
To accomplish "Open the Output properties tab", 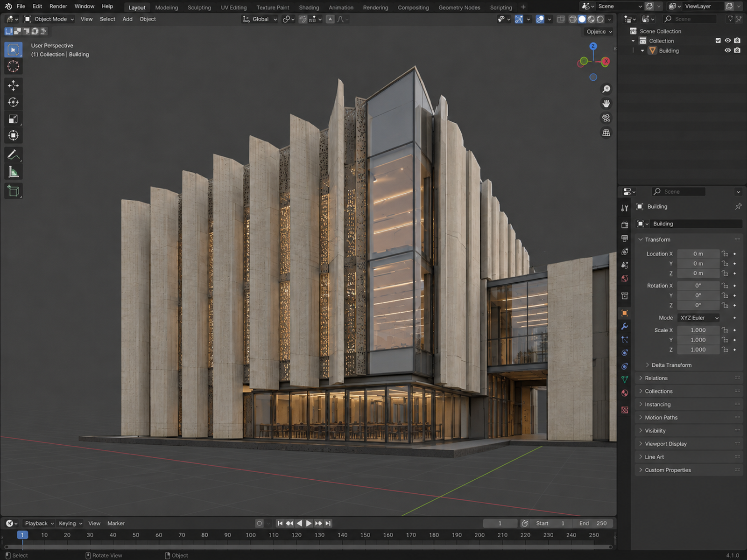I will (x=625, y=238).
